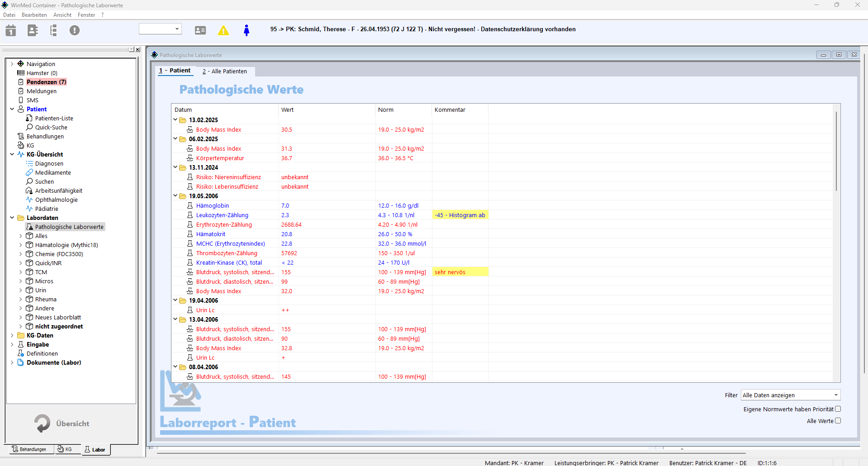Click the exclamation alert toolbar icon

[75, 30]
